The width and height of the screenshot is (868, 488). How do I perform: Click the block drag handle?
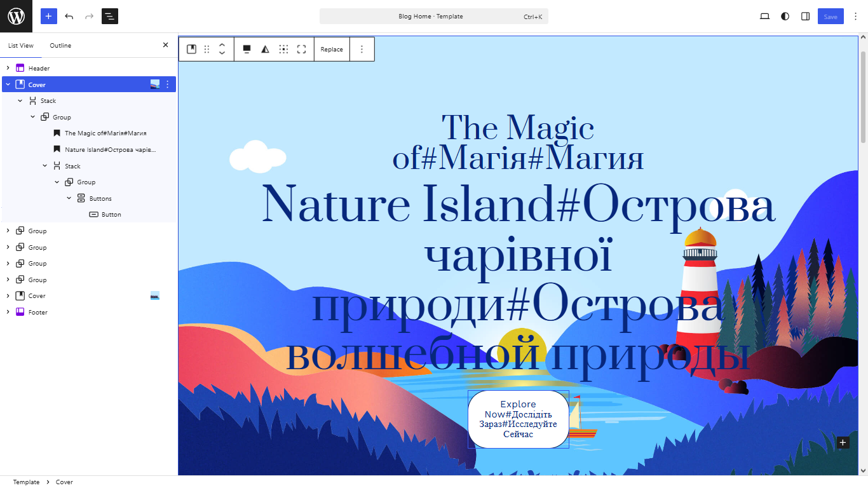[x=207, y=49]
